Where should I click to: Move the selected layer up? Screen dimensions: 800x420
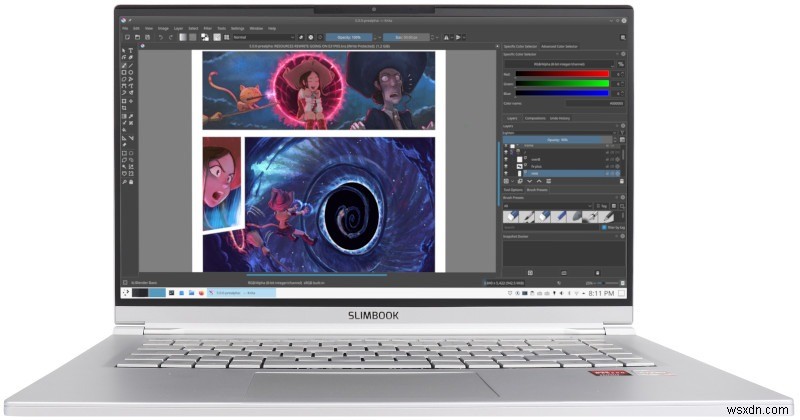tap(539, 181)
